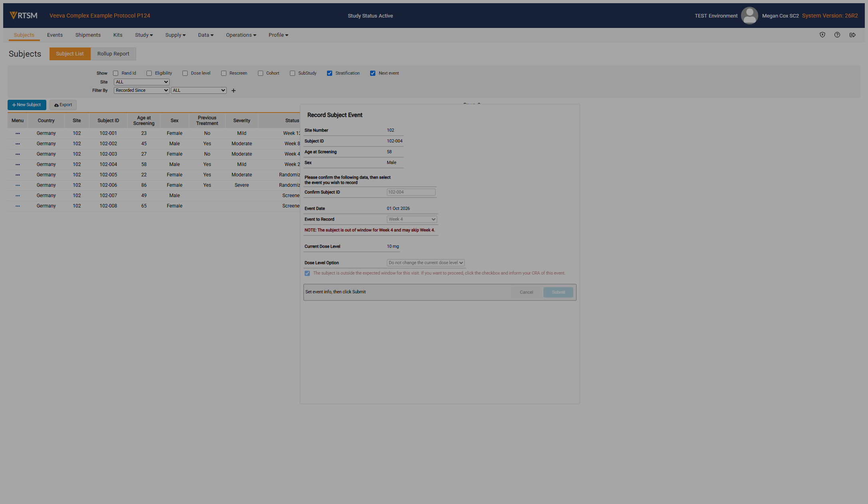Screen dimensions: 868x504
Task: Open the Kits menu item
Action: (118, 35)
